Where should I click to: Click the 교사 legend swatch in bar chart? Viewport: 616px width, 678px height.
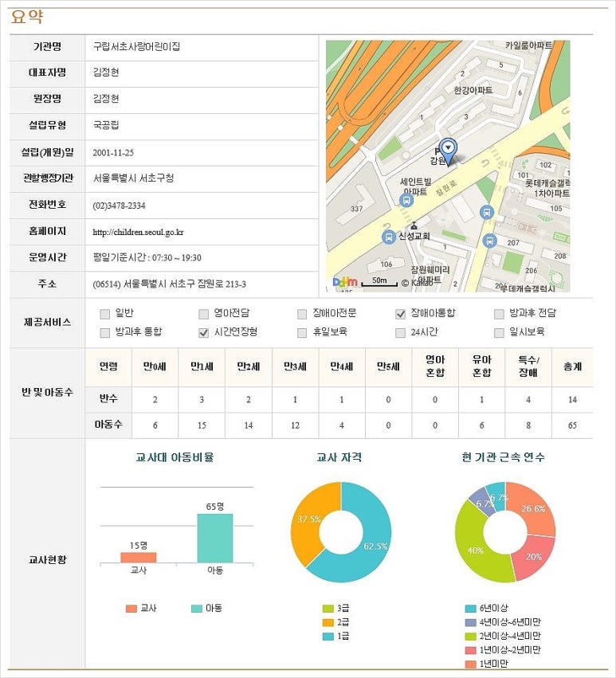131,609
